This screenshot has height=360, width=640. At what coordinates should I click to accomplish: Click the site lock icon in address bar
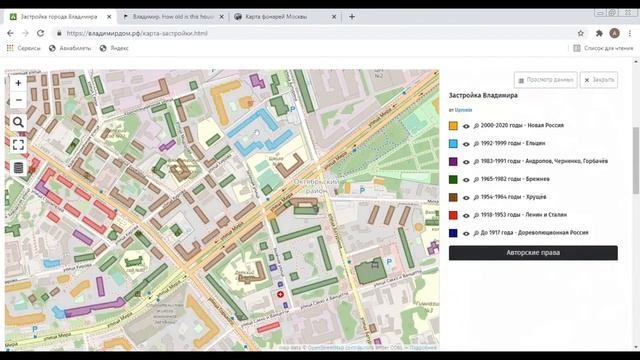[x=59, y=33]
